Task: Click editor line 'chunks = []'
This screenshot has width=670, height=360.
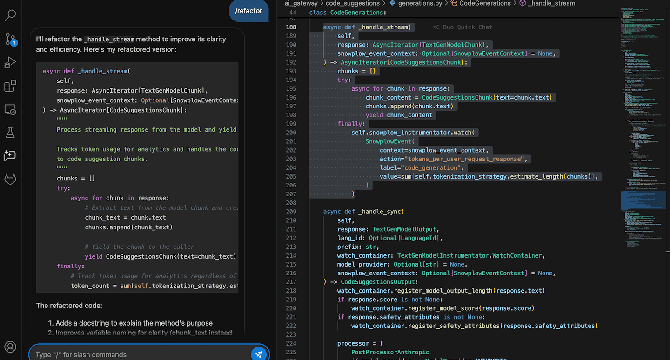Action: pyautogui.click(x=356, y=71)
